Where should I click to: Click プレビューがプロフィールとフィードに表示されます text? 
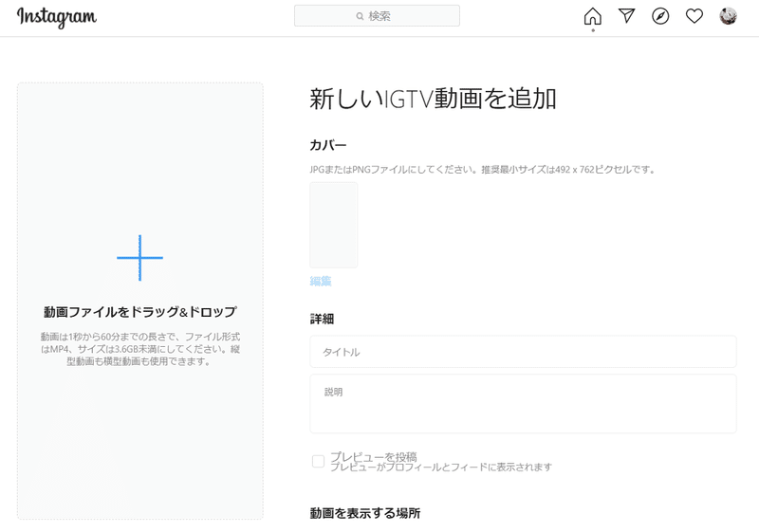(x=441, y=468)
